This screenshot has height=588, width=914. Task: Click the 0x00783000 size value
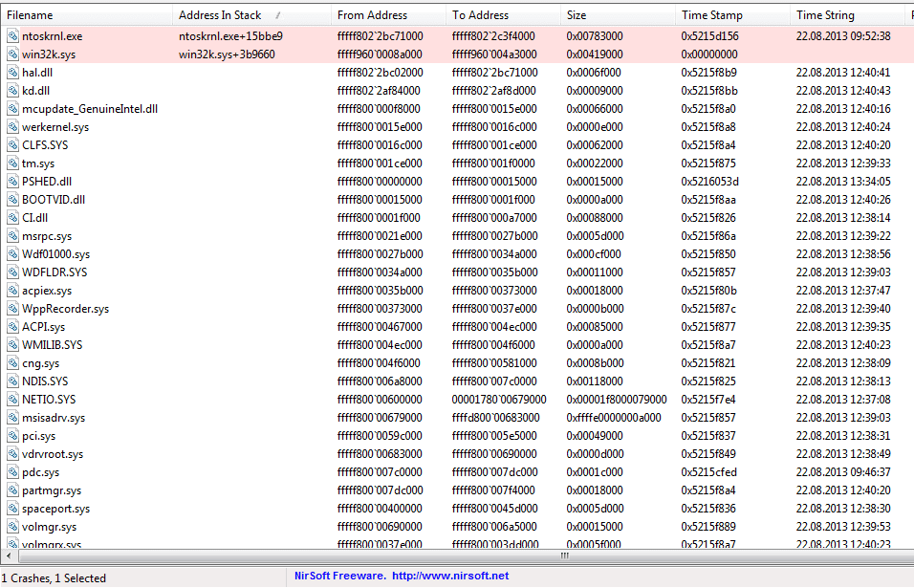pyautogui.click(x=595, y=36)
